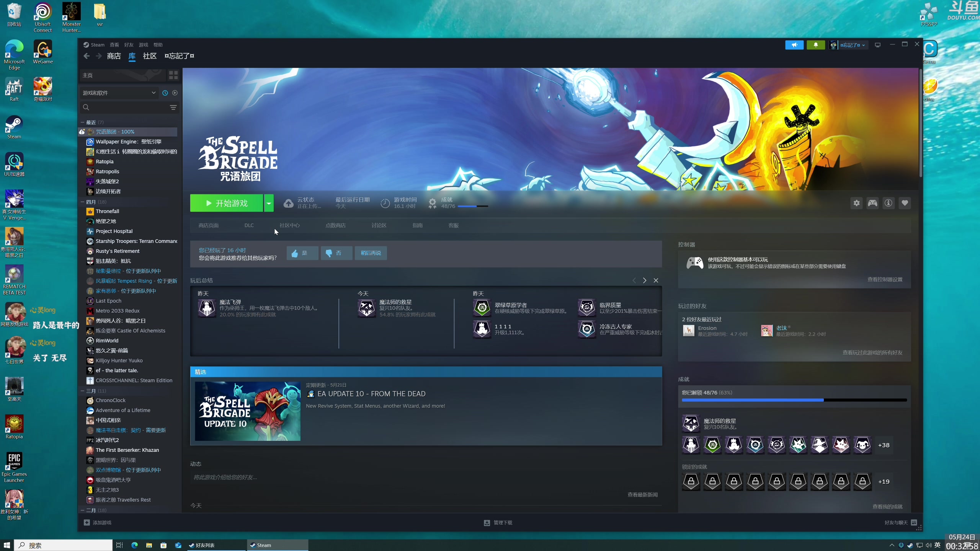This screenshot has width=980, height=551.
Task: Add game to favorites heart icon
Action: coord(905,203)
